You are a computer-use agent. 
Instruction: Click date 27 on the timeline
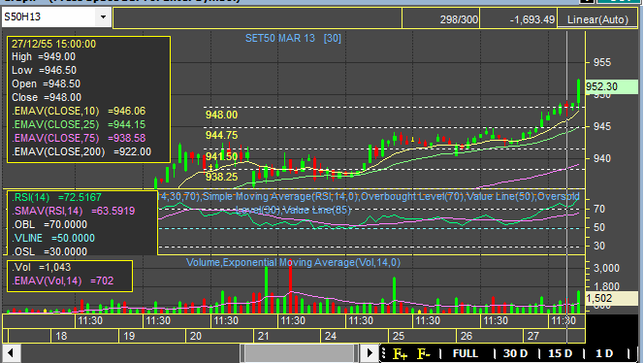click(532, 336)
